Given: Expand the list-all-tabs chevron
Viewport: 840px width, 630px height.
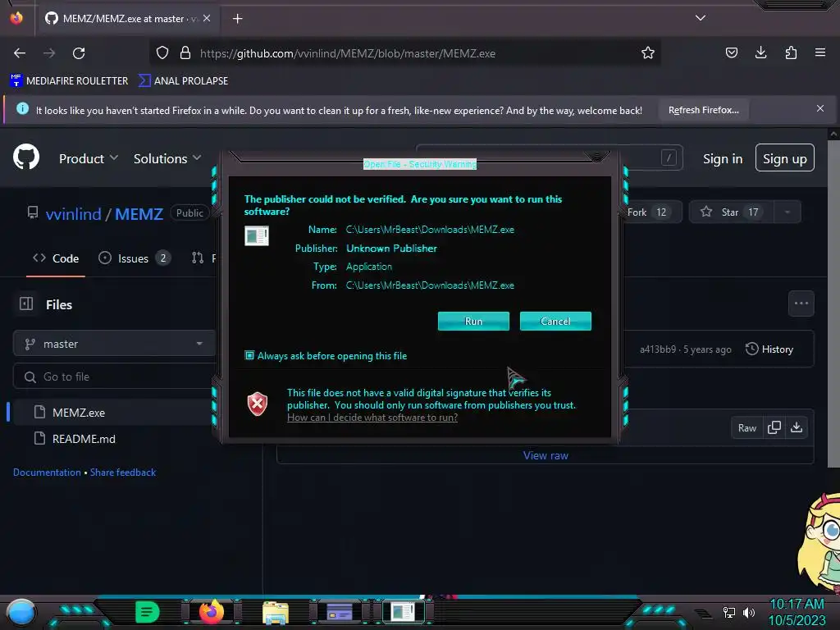Looking at the screenshot, I should pos(701,18).
